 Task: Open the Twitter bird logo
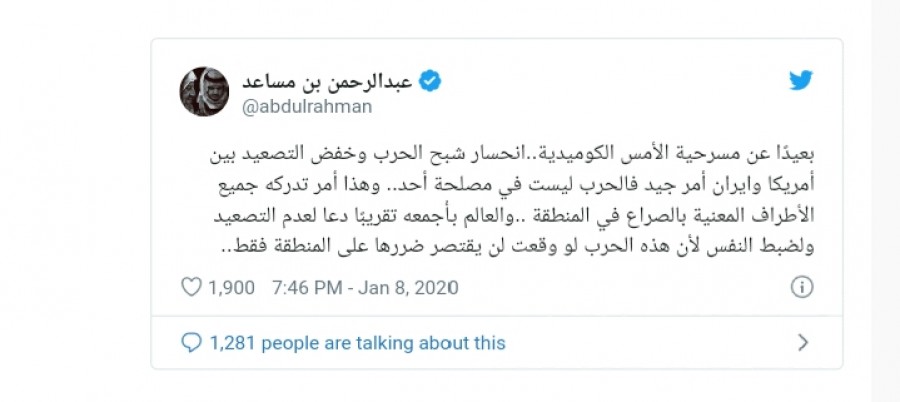(x=801, y=80)
